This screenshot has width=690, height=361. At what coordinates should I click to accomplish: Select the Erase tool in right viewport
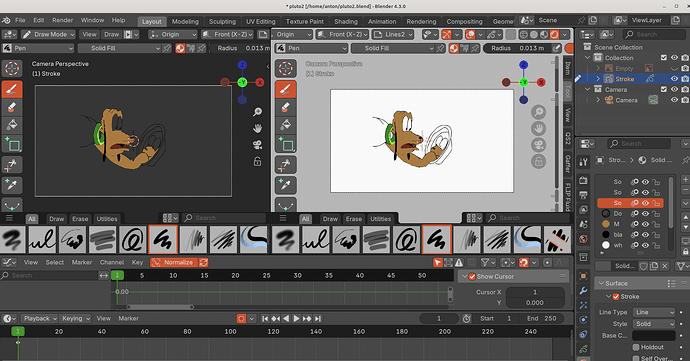(286, 107)
